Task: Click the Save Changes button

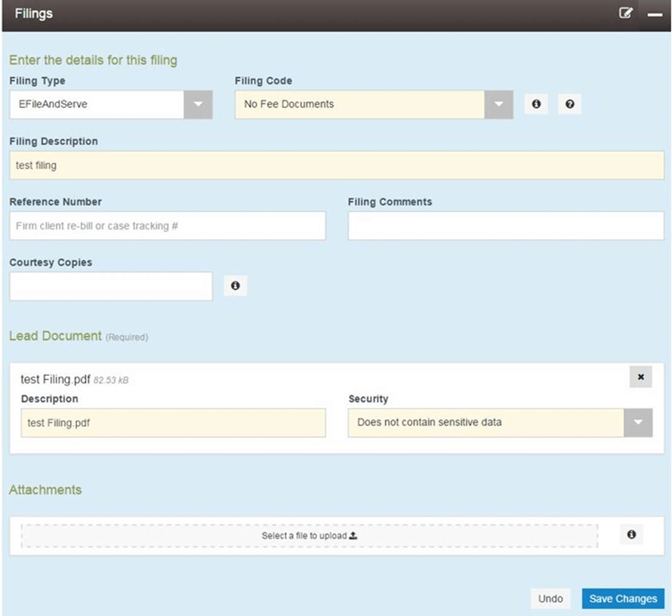Action: point(622,598)
